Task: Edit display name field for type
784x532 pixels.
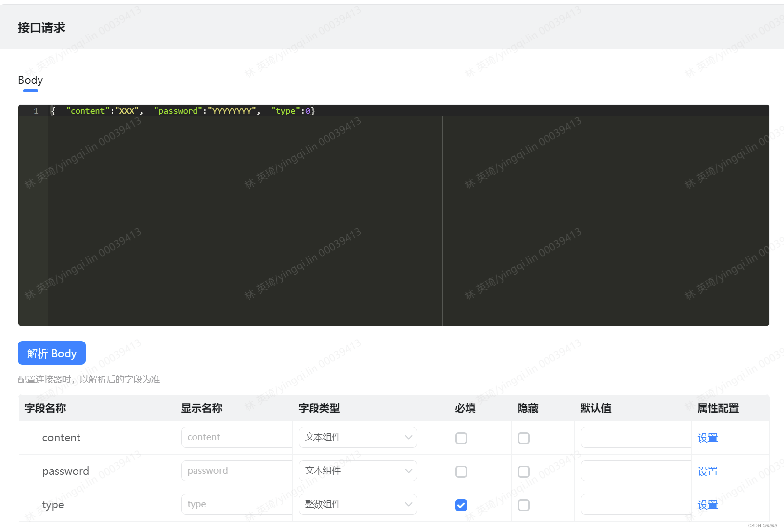Action: click(x=237, y=504)
